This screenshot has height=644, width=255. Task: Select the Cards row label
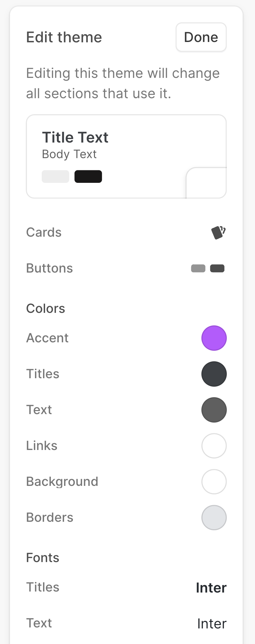click(44, 233)
